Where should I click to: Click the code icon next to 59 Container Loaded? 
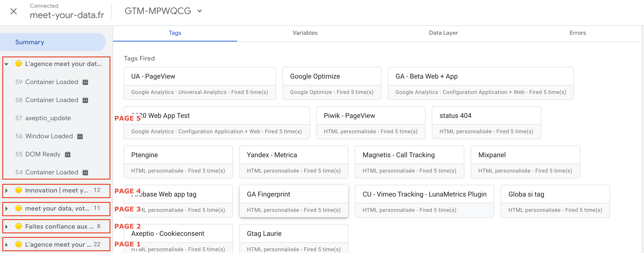pyautogui.click(x=85, y=82)
